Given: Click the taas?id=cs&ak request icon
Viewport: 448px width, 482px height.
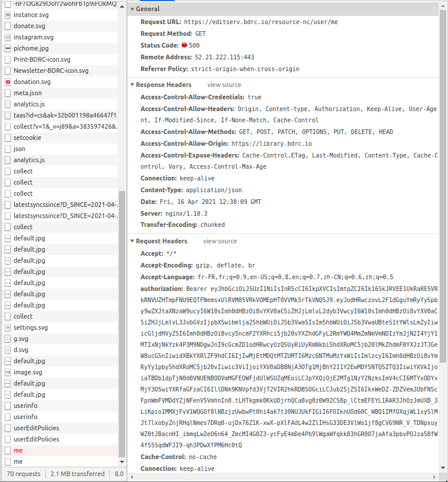Looking at the screenshot, I should click(x=8, y=115).
